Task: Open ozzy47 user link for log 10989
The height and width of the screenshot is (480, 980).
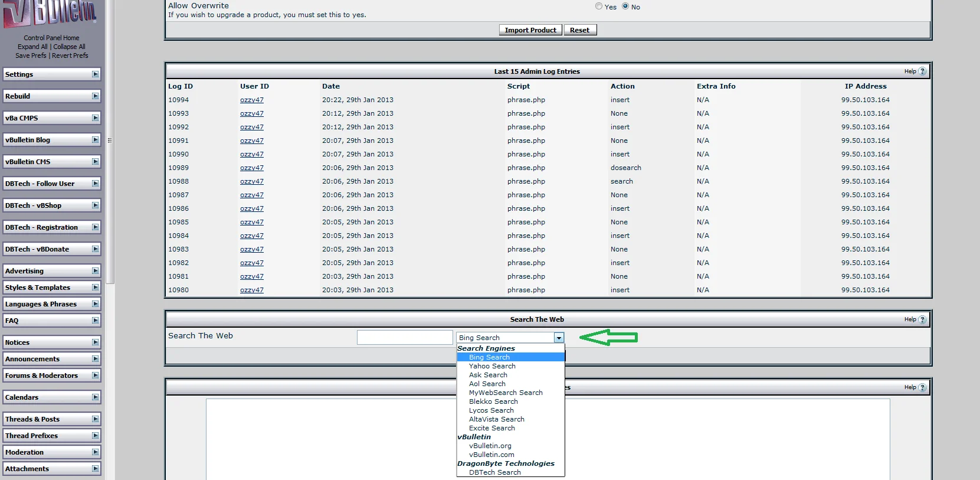Action: pyautogui.click(x=252, y=168)
